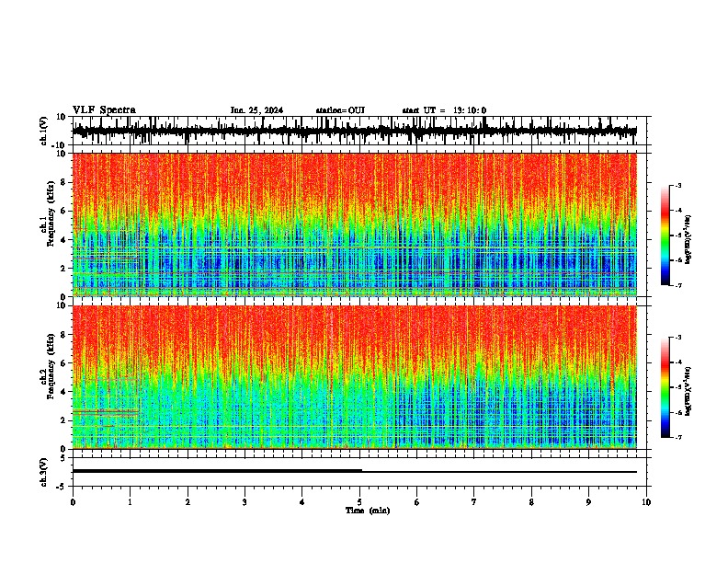Click the "8" tick on ch.2 frequency axis
The image size is (728, 563).
63,335
